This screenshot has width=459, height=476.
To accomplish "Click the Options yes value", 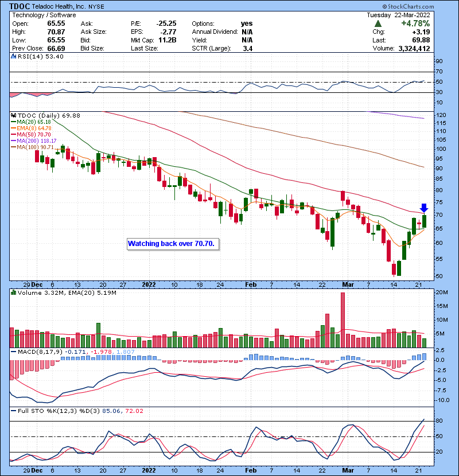I will (247, 24).
